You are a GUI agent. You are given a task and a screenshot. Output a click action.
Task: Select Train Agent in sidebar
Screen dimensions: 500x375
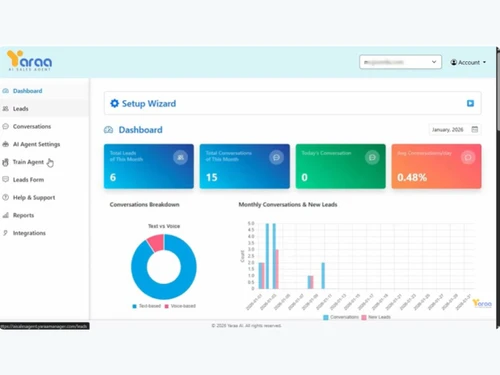(44, 162)
